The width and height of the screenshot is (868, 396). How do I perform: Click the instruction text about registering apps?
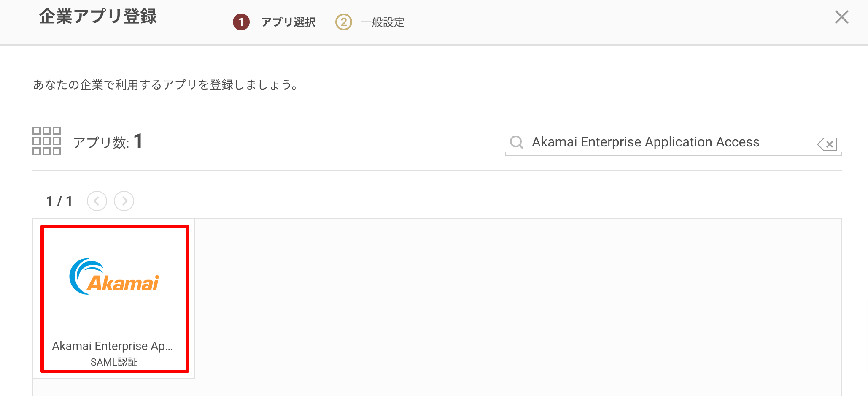(x=166, y=85)
